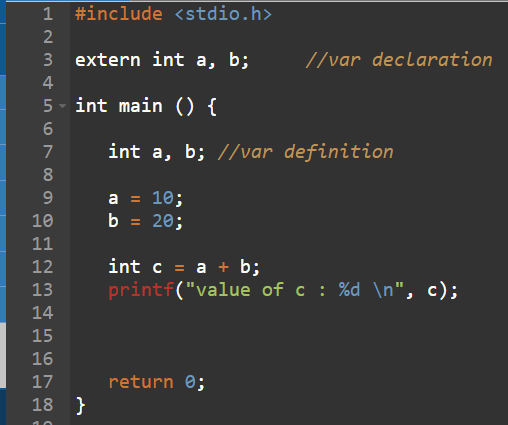The height and width of the screenshot is (425, 508).
Task: Click line number 7 in gutter
Action: point(48,152)
